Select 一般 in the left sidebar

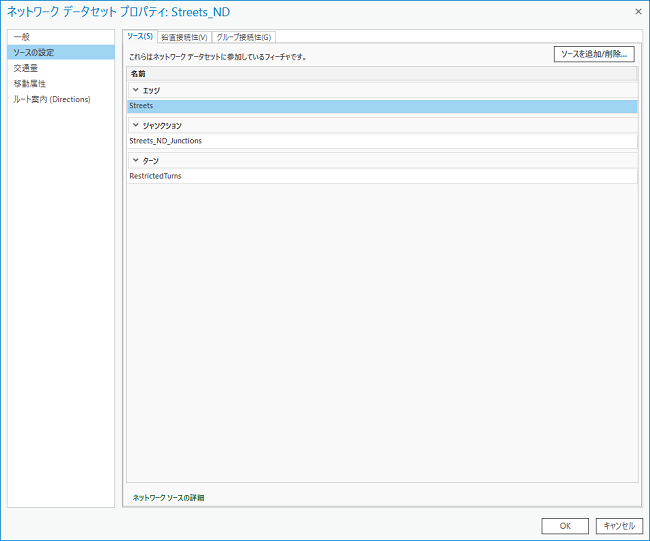tap(22, 37)
